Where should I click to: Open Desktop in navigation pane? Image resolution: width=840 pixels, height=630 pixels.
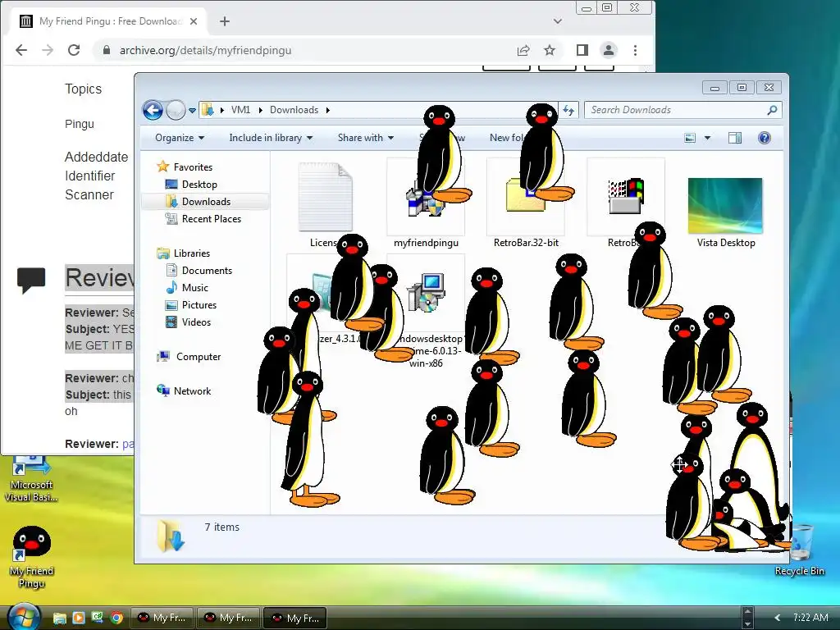190,185
